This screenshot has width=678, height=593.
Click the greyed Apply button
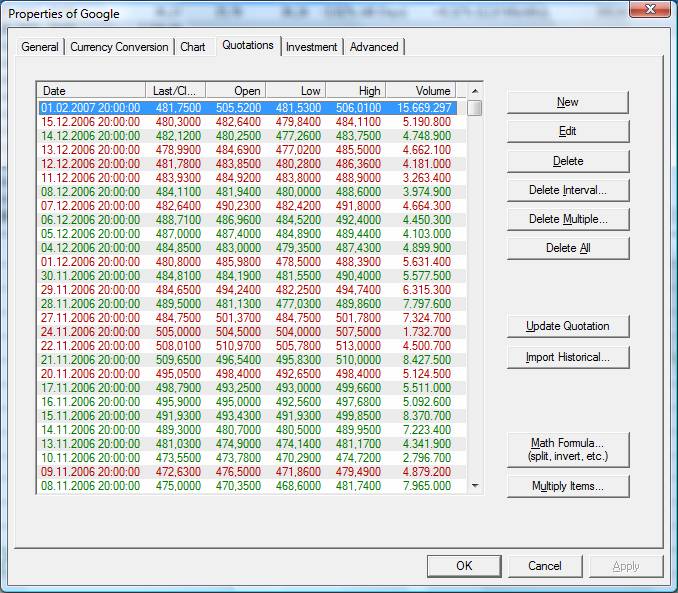[626, 566]
